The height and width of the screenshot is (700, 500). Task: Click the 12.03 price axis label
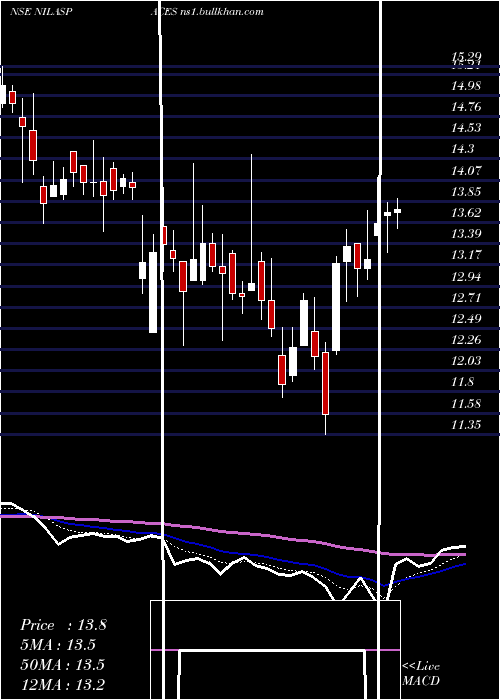[x=466, y=361]
